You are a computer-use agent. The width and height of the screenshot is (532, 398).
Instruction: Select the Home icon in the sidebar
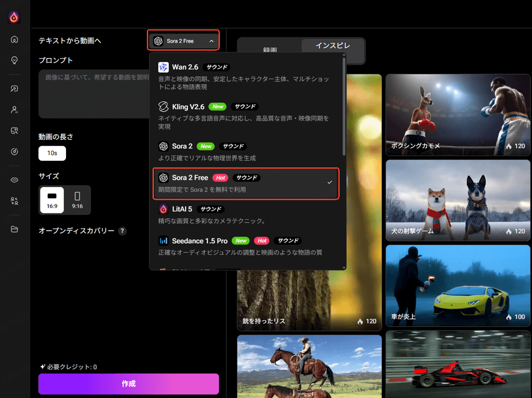pyautogui.click(x=14, y=39)
